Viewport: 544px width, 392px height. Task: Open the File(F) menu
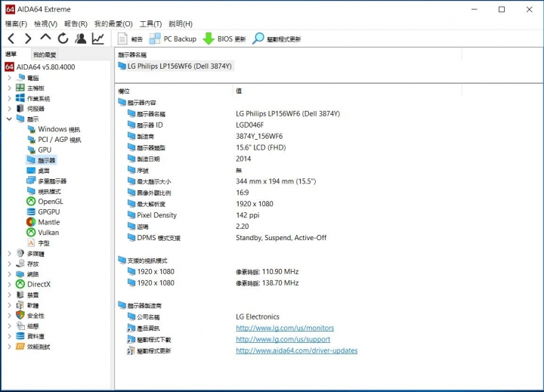click(16, 24)
